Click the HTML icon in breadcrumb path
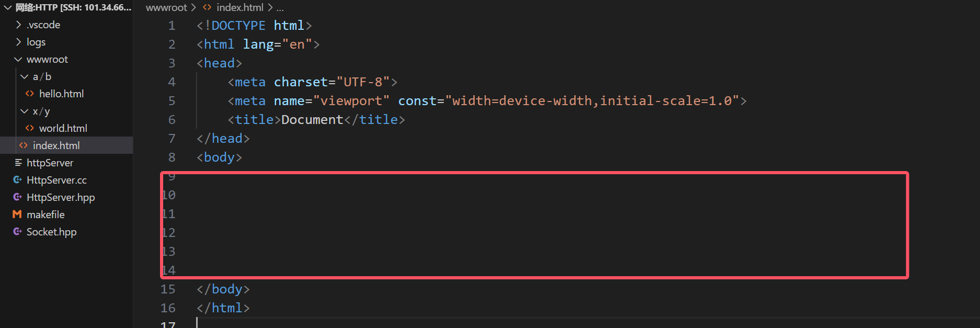This screenshot has width=980, height=328. pos(207,7)
